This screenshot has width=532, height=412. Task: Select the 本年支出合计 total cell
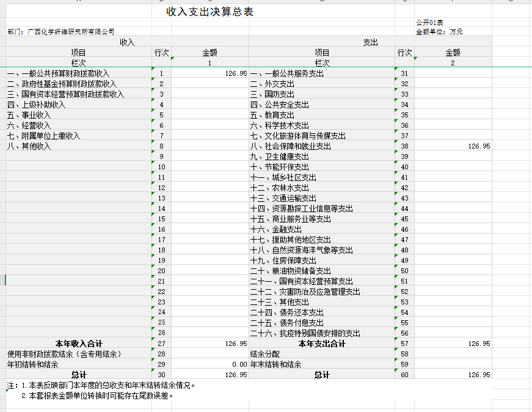click(x=324, y=343)
